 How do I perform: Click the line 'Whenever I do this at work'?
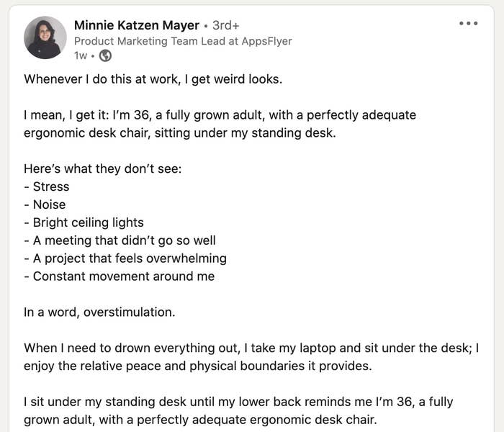(153, 79)
